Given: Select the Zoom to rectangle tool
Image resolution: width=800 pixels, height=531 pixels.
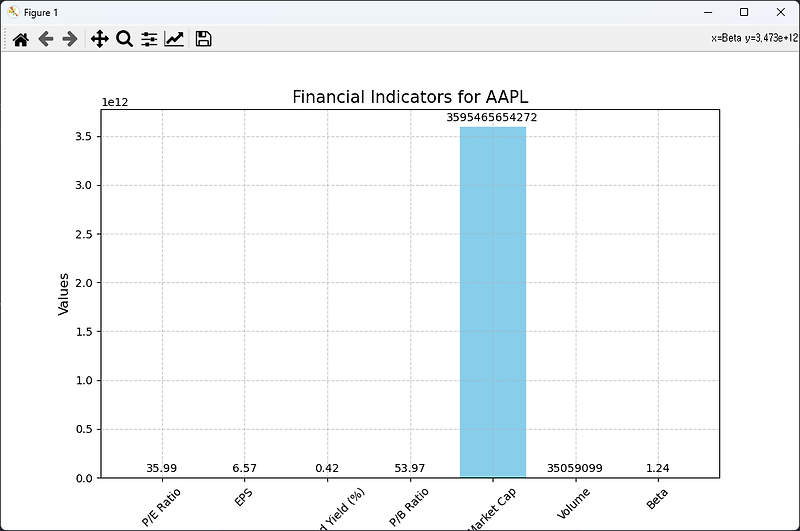Looking at the screenshot, I should 124,39.
